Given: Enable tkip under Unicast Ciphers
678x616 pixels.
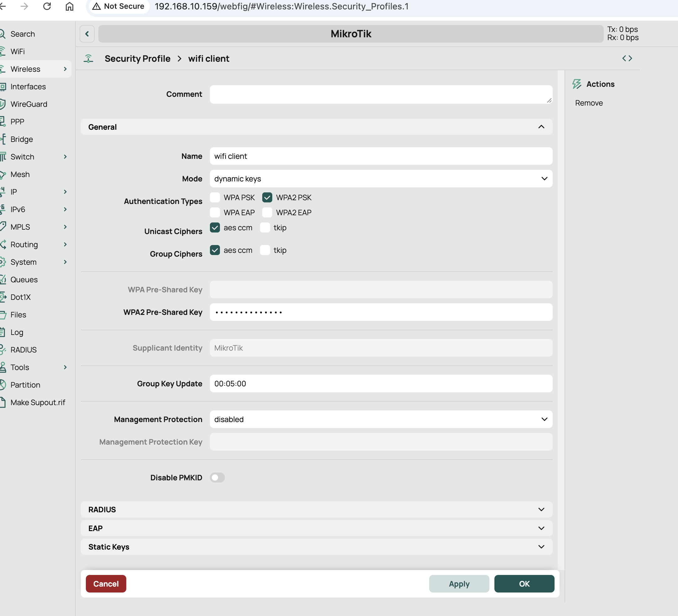Looking at the screenshot, I should [265, 228].
